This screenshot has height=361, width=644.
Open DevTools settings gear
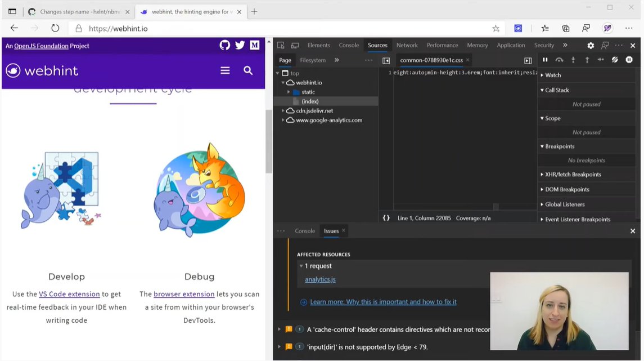[x=591, y=45]
